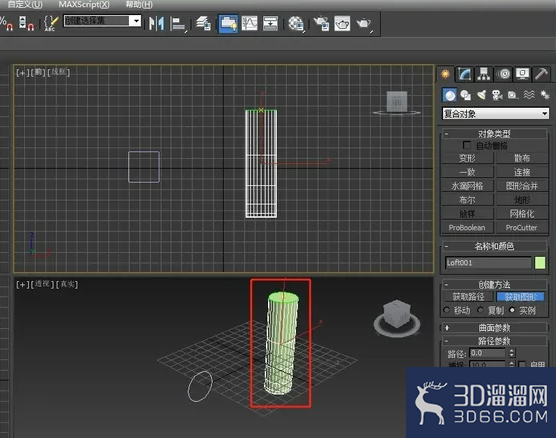
Task: Click the 变形 button
Action: (x=467, y=158)
